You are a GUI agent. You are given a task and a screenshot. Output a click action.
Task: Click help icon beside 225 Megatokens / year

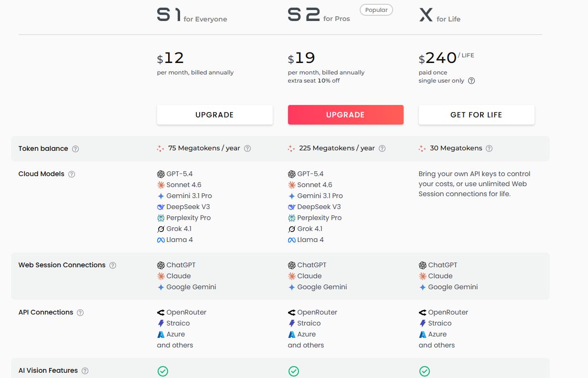[382, 148]
